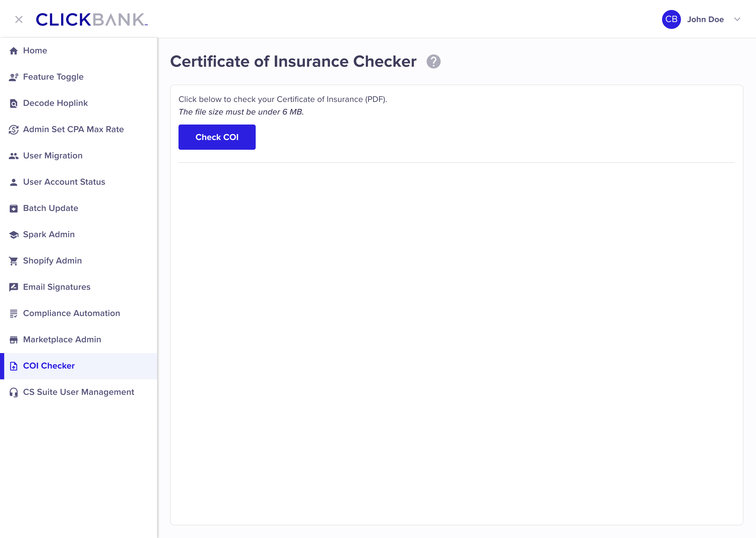Go to User Account Status page
This screenshot has height=538, width=756.
coord(64,182)
